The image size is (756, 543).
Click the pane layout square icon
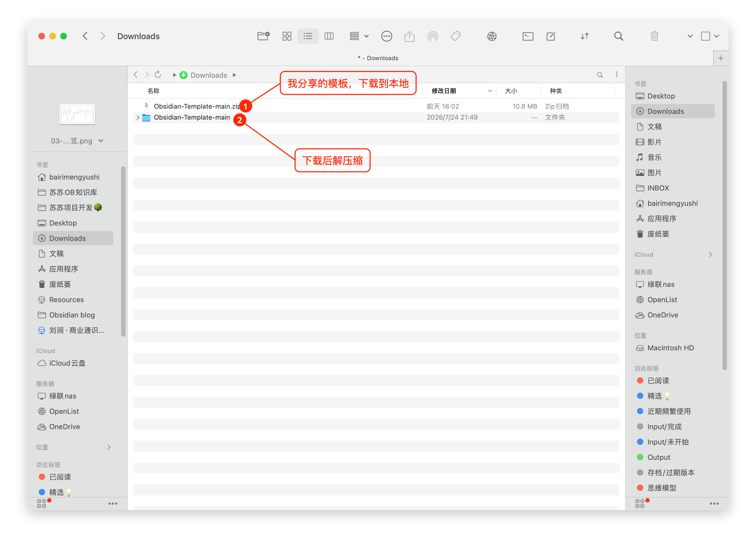[x=706, y=36]
